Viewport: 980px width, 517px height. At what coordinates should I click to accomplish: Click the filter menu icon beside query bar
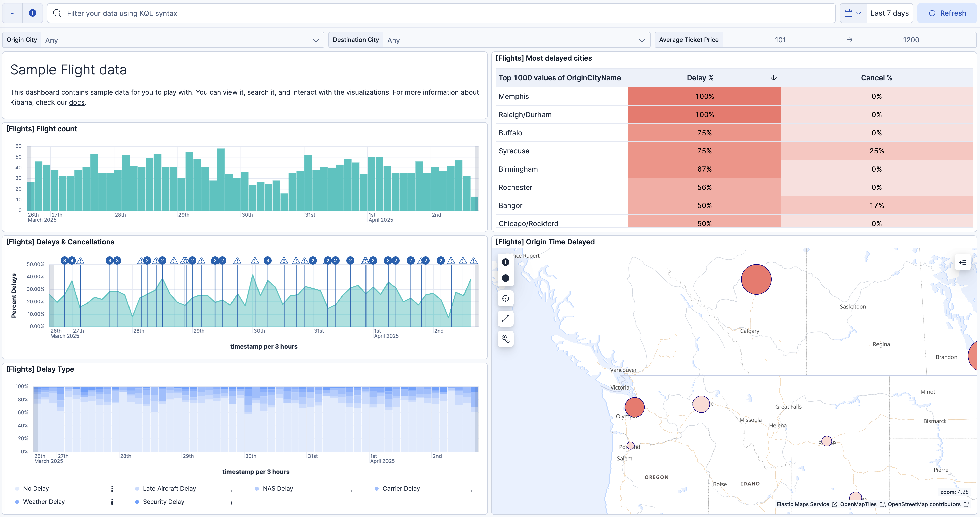click(x=12, y=13)
